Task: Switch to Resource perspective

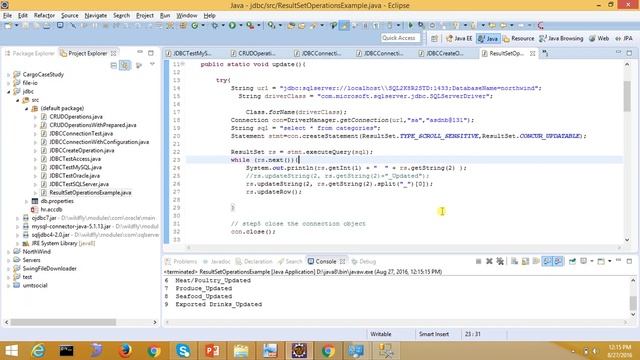Action: pos(518,38)
